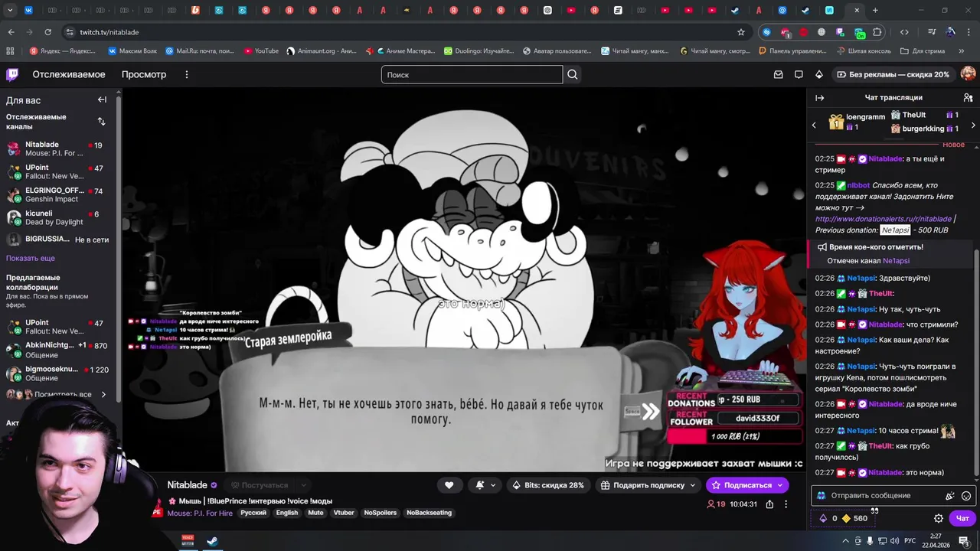Open the chat community users icon
This screenshot has height=551, width=980.
(x=968, y=98)
